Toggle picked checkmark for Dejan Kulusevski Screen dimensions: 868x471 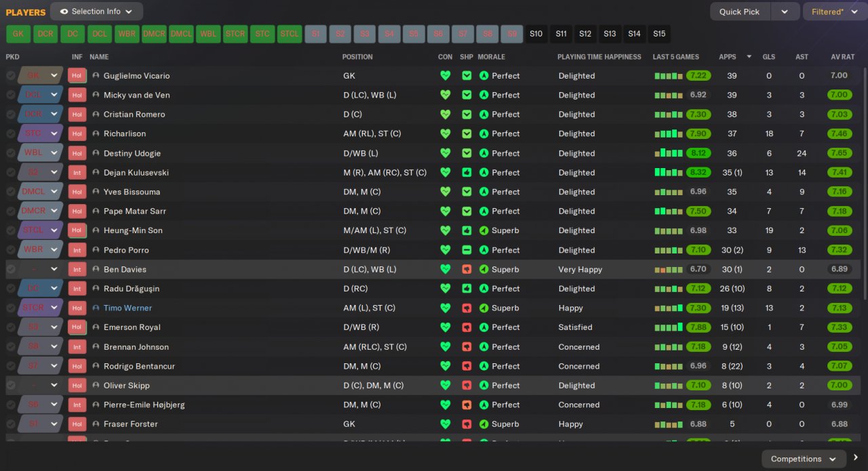[11, 173]
